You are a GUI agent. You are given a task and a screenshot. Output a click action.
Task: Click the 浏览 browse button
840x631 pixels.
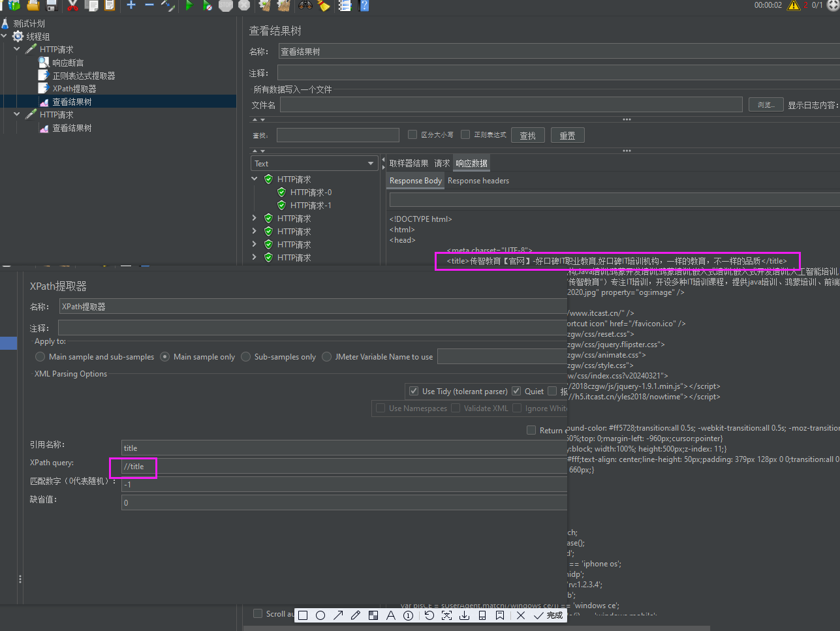coord(766,104)
